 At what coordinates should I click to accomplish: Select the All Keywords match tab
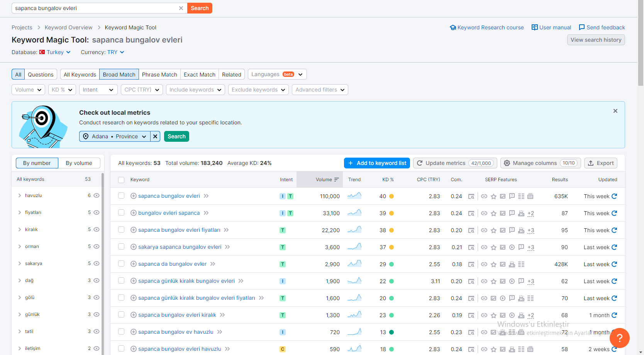pyautogui.click(x=80, y=75)
